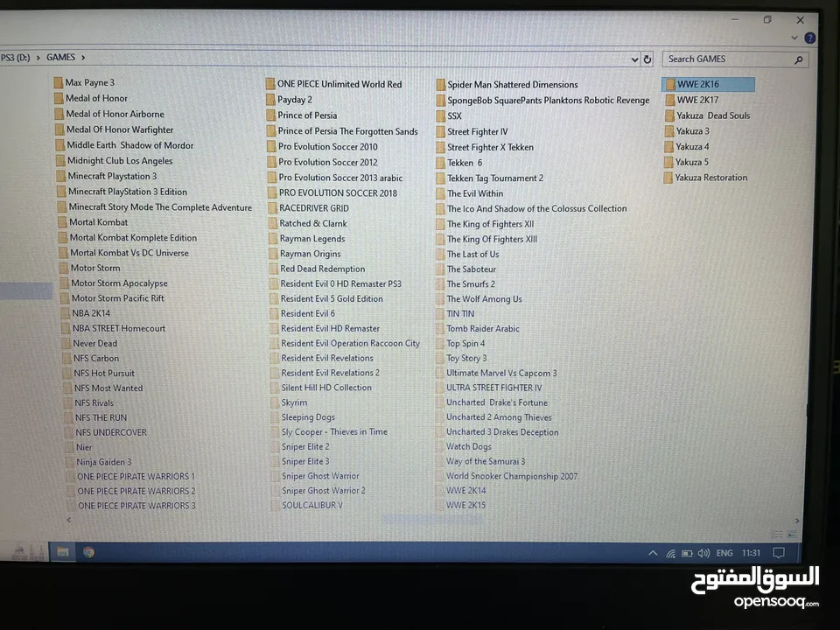
Task: Click 'SpongeBob SquarePants Planktons Robotic Revenge' name
Action: pos(548,100)
